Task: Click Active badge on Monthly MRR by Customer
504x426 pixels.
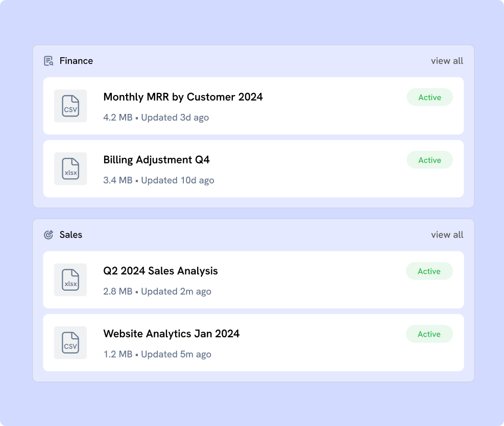Action: tap(429, 97)
